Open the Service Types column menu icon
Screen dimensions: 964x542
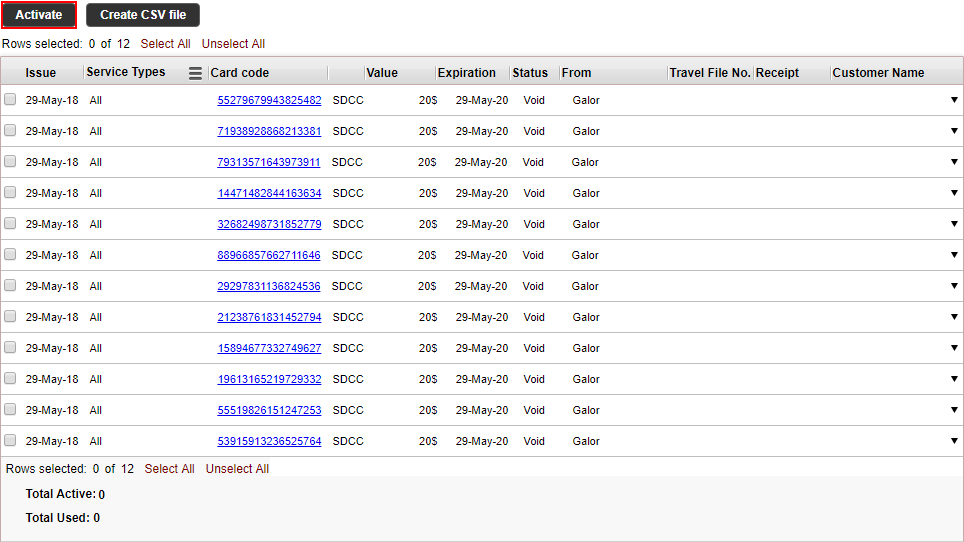(195, 73)
